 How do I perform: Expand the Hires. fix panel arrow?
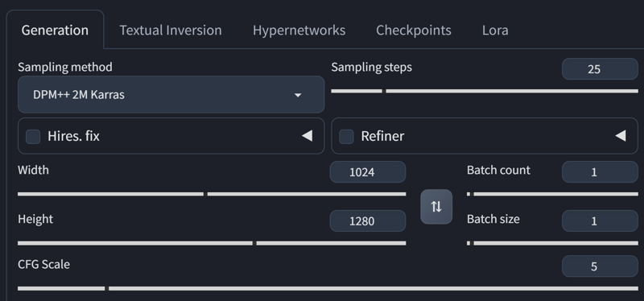pos(307,136)
